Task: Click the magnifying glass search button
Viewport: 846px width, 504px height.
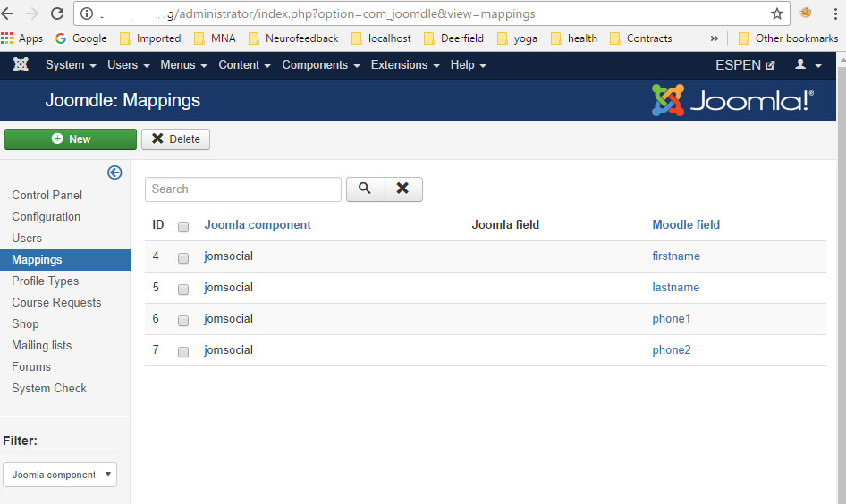Action: [x=365, y=189]
